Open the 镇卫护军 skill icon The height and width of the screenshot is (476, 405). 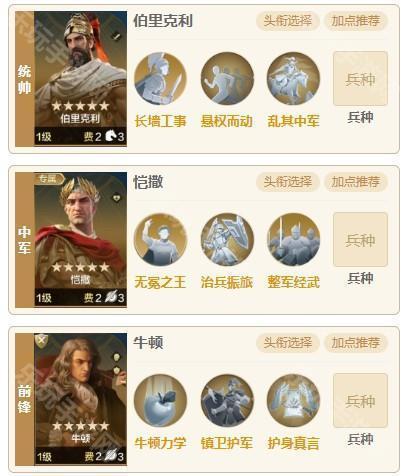tap(227, 401)
